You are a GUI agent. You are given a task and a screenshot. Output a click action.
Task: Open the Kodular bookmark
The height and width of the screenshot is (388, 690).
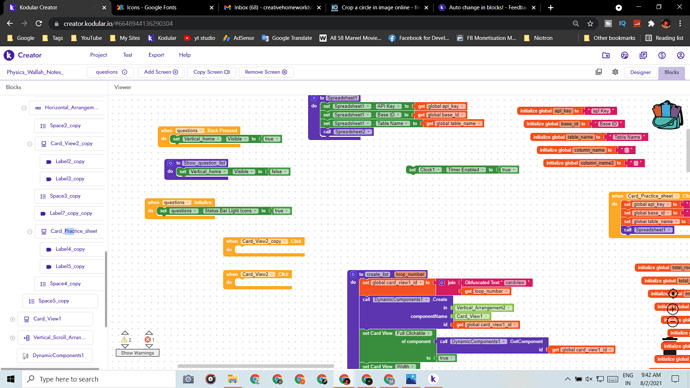point(162,38)
